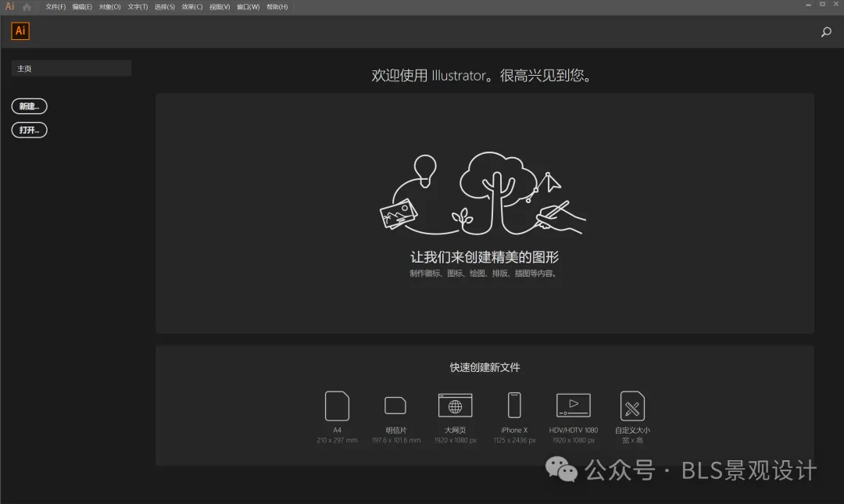Open the 文字(T) menu
Image resolution: width=844 pixels, height=504 pixels.
tap(138, 7)
